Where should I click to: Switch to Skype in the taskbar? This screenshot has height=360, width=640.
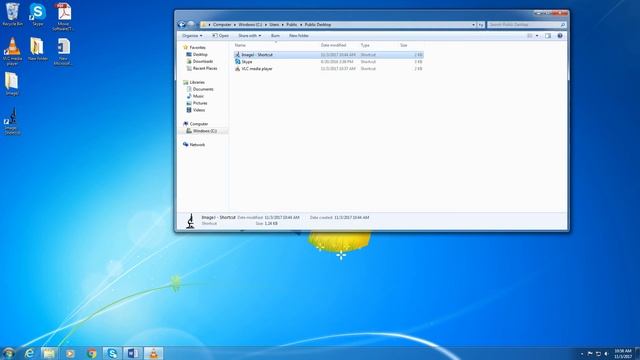point(112,353)
